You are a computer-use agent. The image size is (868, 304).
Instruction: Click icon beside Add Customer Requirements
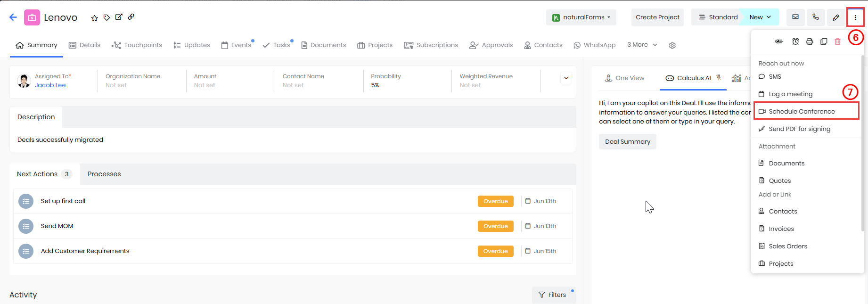[26, 251]
